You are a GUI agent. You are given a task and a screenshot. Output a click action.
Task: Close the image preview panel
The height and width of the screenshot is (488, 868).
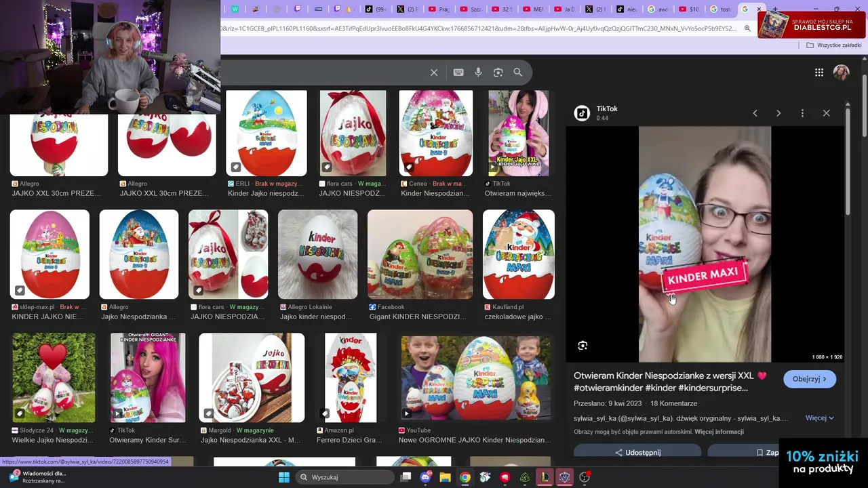coord(826,113)
